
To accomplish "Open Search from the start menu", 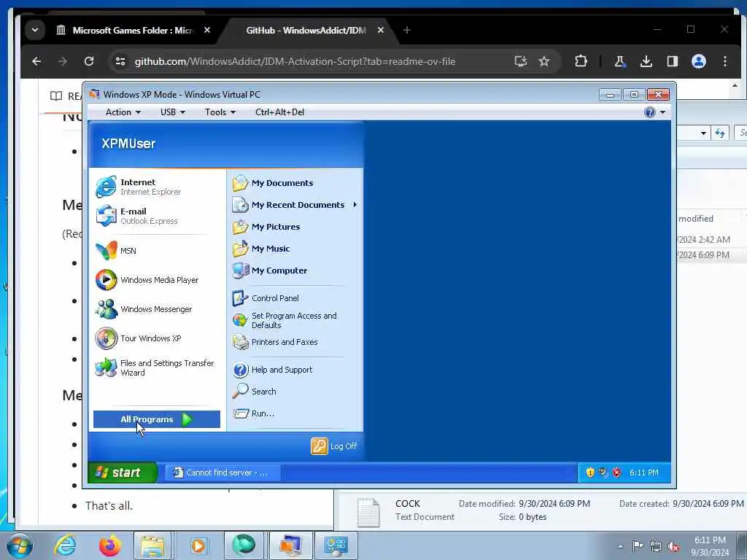I will coord(255,392).
